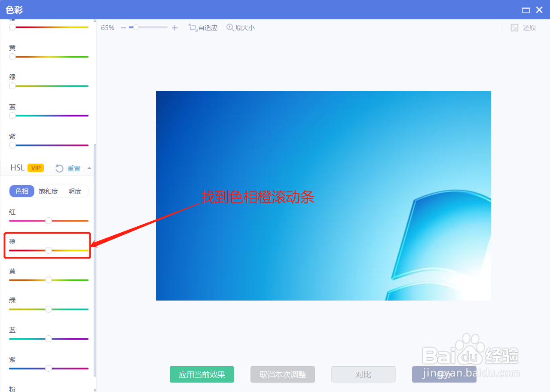Click the zoom in plus icon

coord(174,27)
